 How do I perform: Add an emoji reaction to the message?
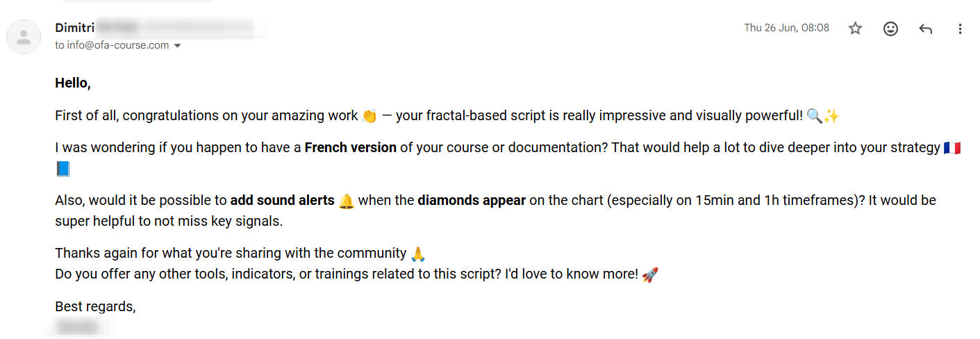(x=890, y=28)
